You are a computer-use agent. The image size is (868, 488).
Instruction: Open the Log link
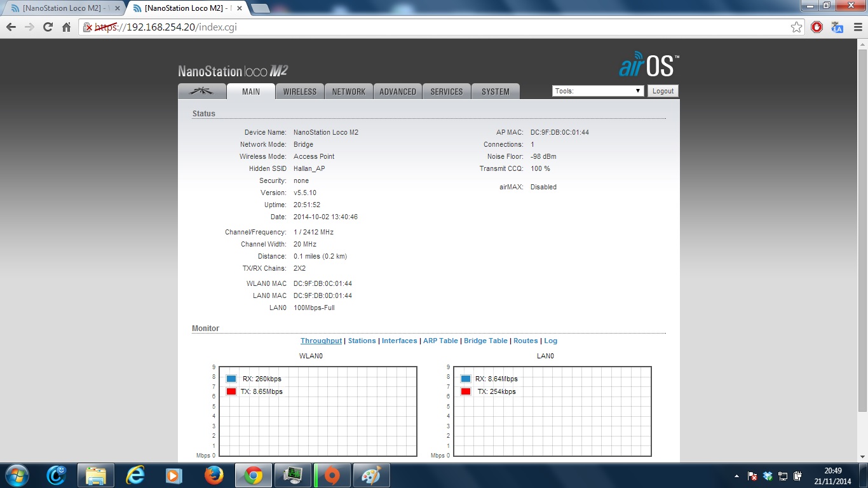[x=550, y=341]
